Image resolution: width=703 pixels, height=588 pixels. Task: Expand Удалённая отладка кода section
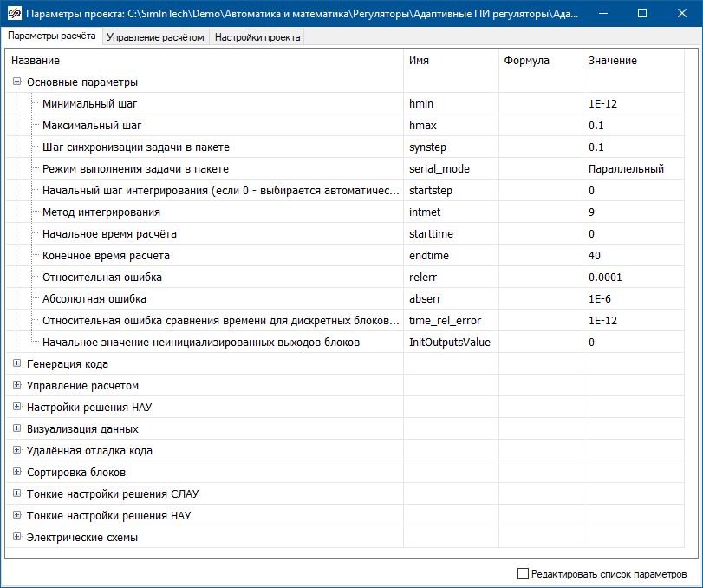click(16, 451)
